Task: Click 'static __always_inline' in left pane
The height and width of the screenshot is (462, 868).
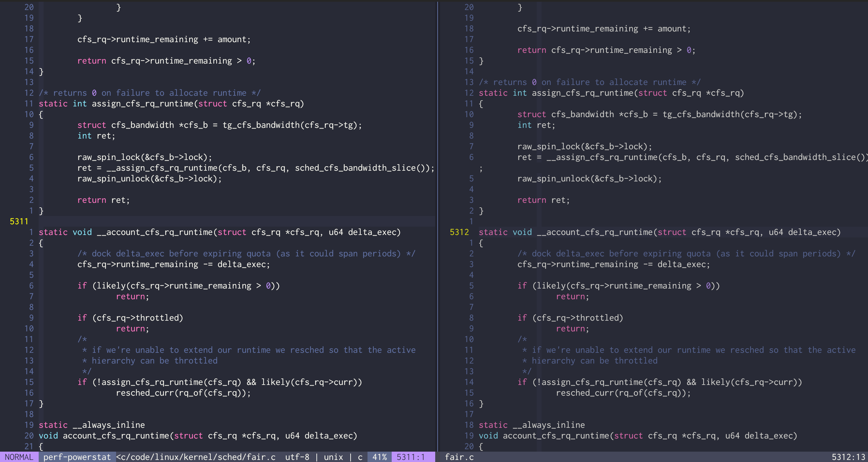Action: pyautogui.click(x=92, y=425)
